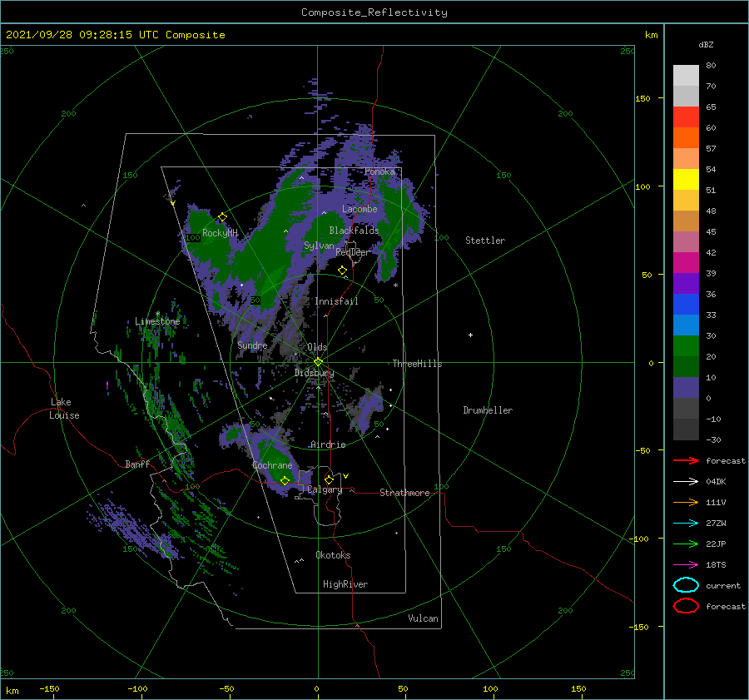Click the -100 tick on bottom km axis
Image resolution: width=749 pixels, height=700 pixels.
[x=137, y=688]
